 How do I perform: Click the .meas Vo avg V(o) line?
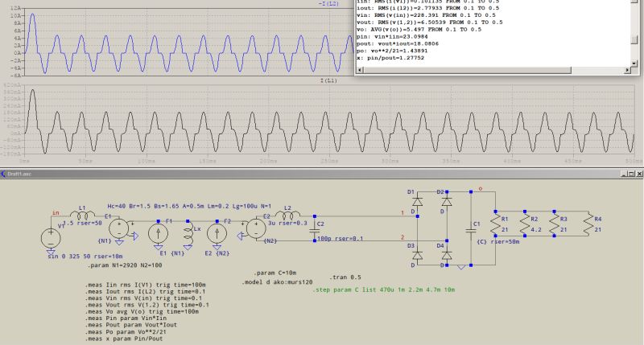[x=142, y=312]
